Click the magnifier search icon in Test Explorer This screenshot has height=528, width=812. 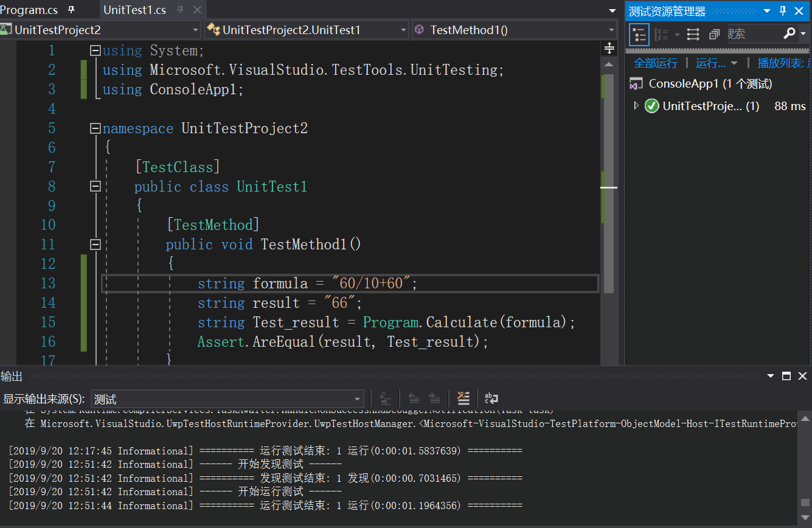[789, 33]
